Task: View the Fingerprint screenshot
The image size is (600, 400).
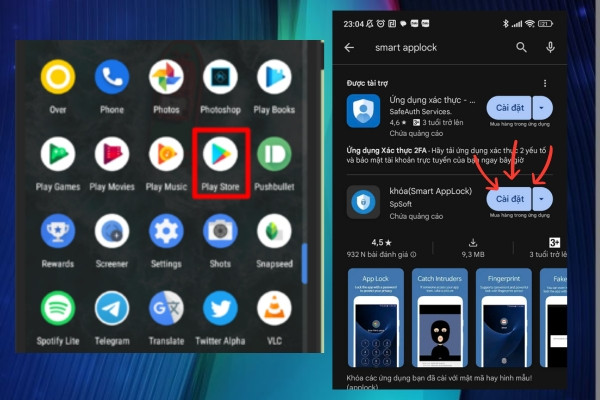Action: coord(504,318)
